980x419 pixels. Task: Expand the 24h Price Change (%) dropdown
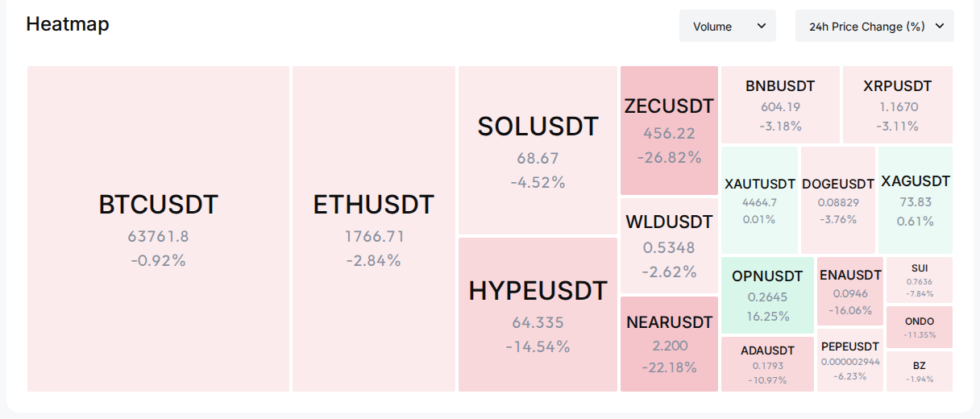coord(874,26)
